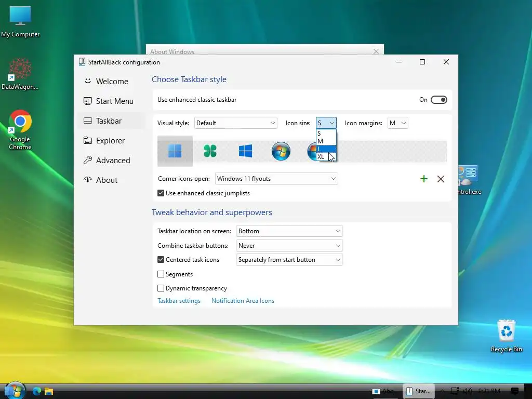
Task: Open My Computer desktop icon
Action: (x=20, y=22)
